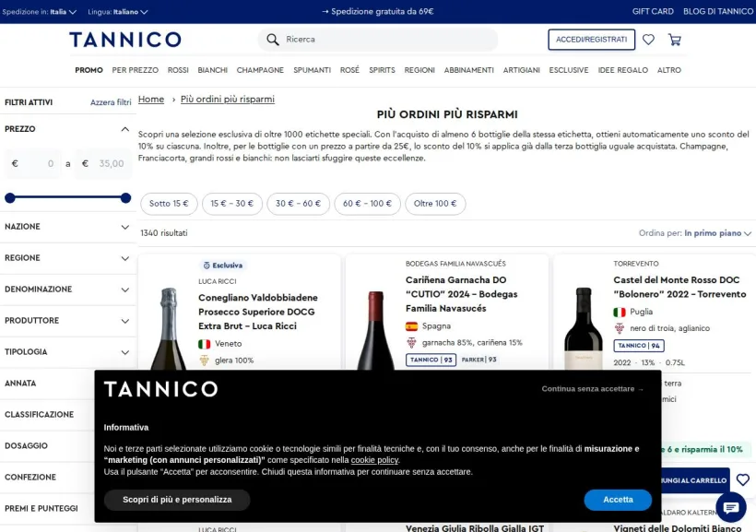
Task: Click the PARKER 93 score badge
Action: click(478, 360)
